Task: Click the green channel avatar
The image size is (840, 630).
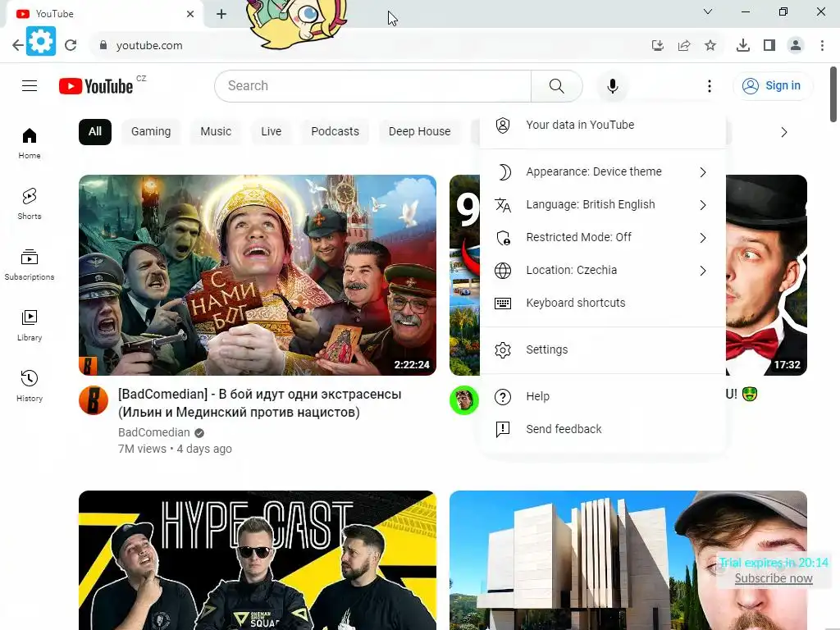Action: pos(464,400)
